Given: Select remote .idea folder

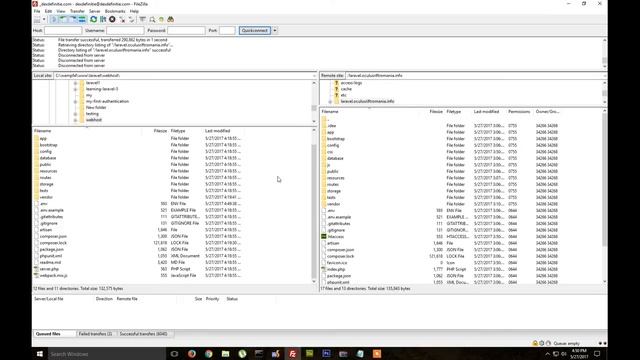Looking at the screenshot, I should point(331,126).
